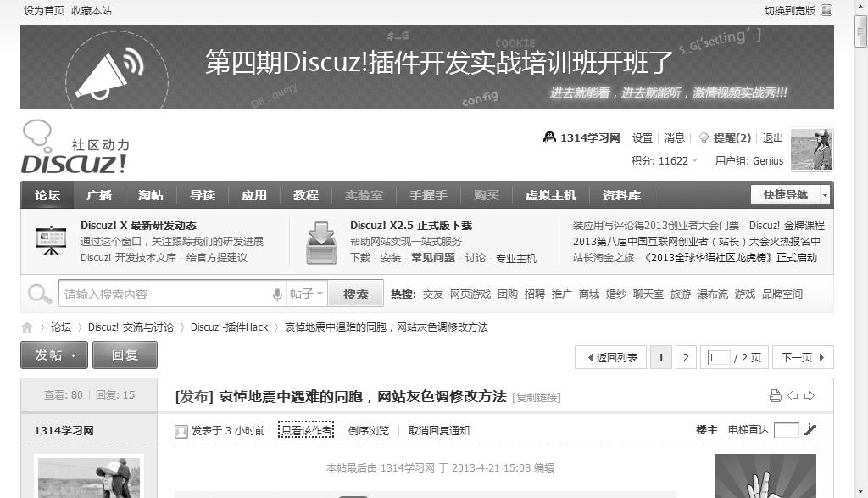The width and height of the screenshot is (868, 498).
Task: Click 消息 link in user bar
Action: pyautogui.click(x=674, y=138)
